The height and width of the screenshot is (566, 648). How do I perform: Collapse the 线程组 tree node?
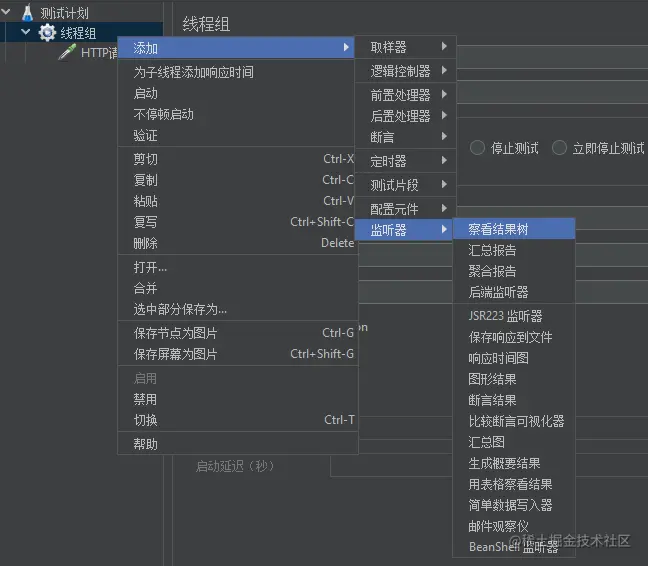tap(26, 32)
